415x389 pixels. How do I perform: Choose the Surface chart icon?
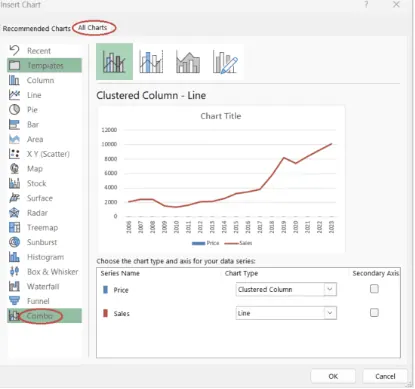point(14,198)
